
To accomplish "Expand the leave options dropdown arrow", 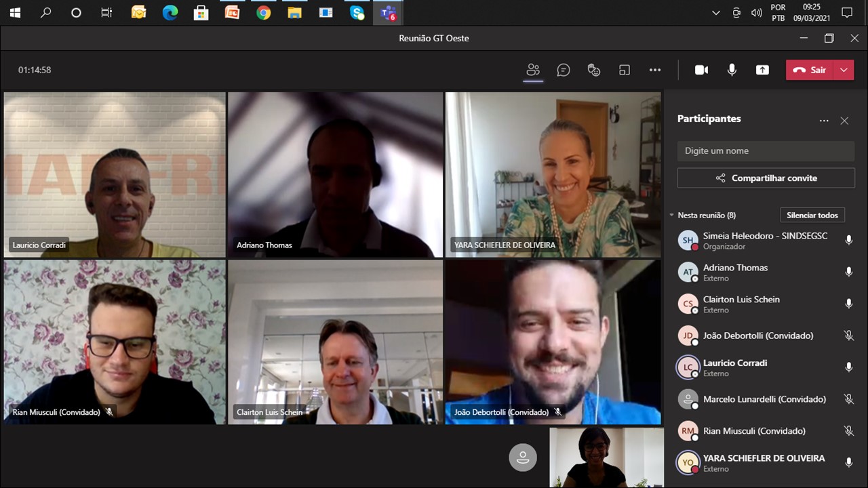I will coord(844,70).
